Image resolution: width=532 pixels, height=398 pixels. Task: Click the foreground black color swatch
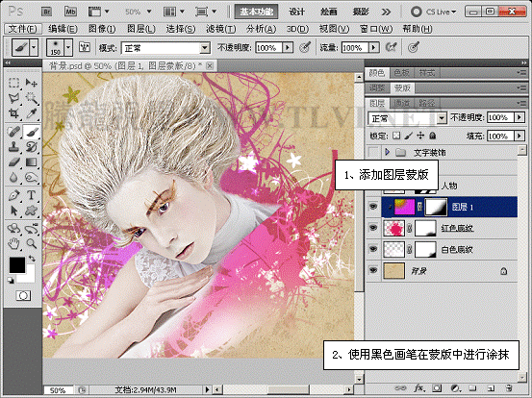(17, 265)
